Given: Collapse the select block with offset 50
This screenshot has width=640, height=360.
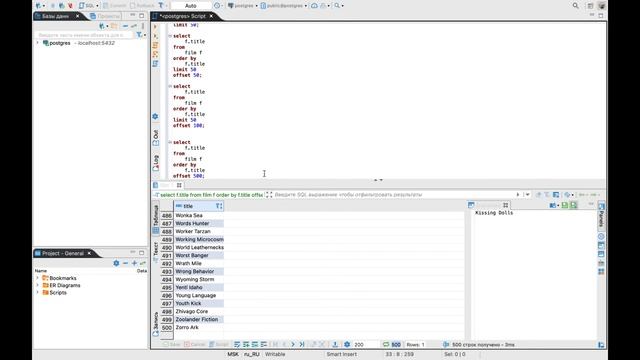Looking at the screenshot, I should tap(170, 36).
